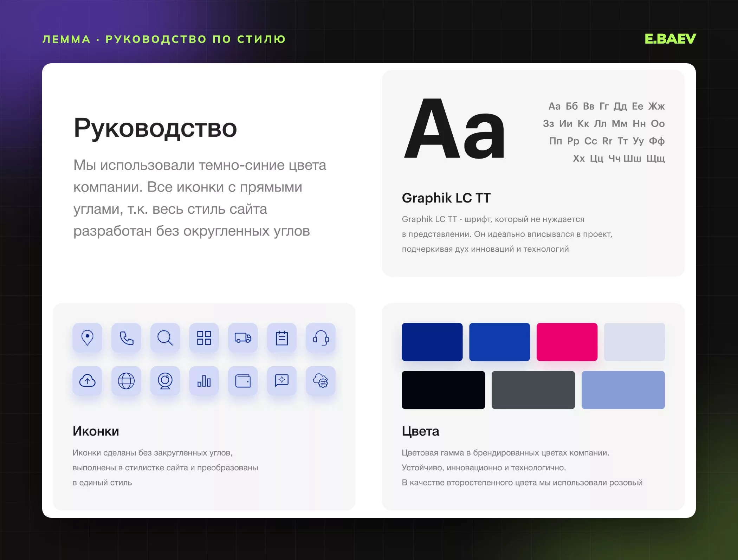This screenshot has width=738, height=560.
Task: Click the Graphik LC TT heading
Action: point(446,198)
